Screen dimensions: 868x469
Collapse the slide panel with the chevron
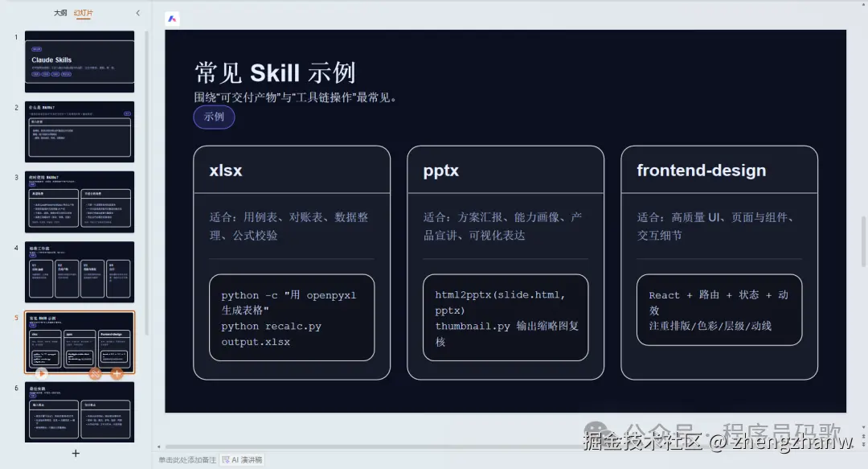pyautogui.click(x=137, y=13)
